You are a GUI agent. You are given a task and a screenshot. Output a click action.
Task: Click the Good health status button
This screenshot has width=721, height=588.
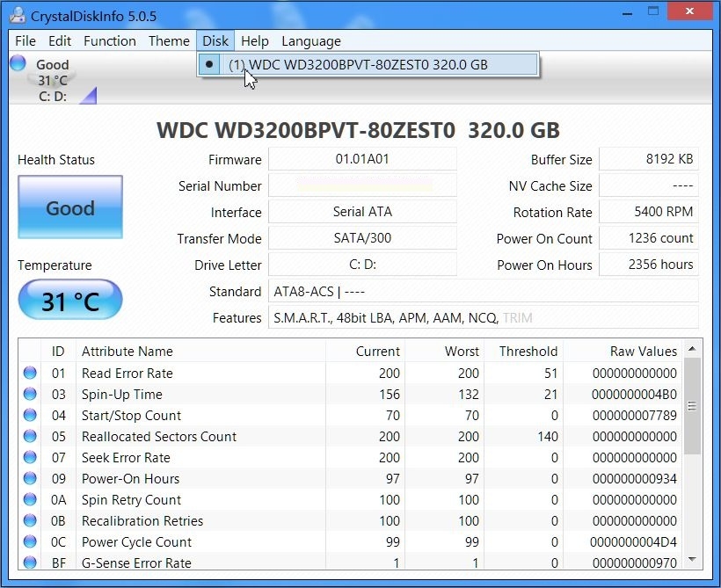[x=70, y=208]
